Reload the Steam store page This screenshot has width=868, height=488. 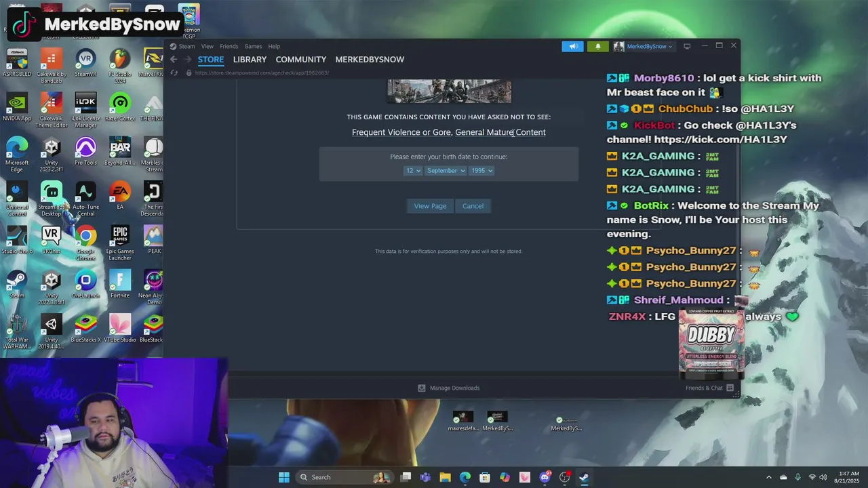tap(174, 73)
